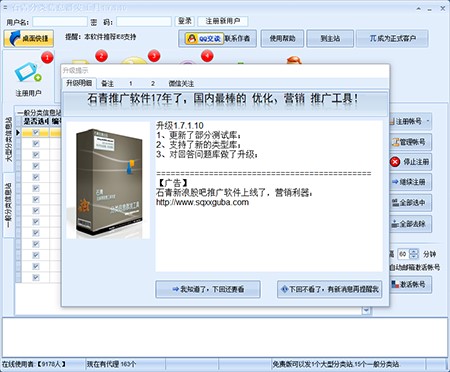The height and width of the screenshot is (372, 450).
Task: Click the 石青新浪股吧推广软件上线了 ad line
Action: click(234, 192)
